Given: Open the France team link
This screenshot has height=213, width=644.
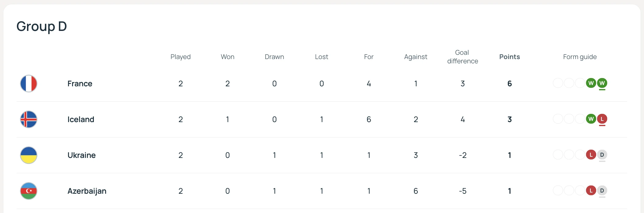Looking at the screenshot, I should [x=80, y=84].
